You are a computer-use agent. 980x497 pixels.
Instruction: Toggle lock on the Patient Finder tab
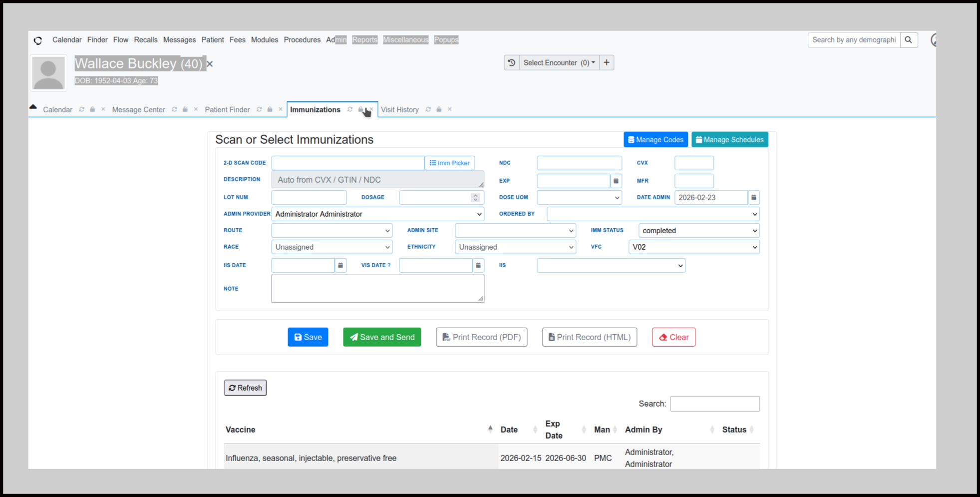pos(270,109)
